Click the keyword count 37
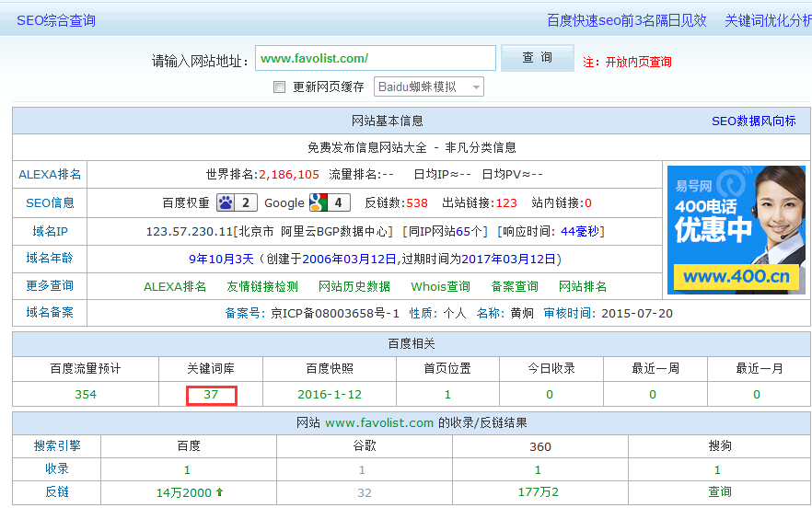Viewport: 812px width, 508px height. click(x=211, y=395)
